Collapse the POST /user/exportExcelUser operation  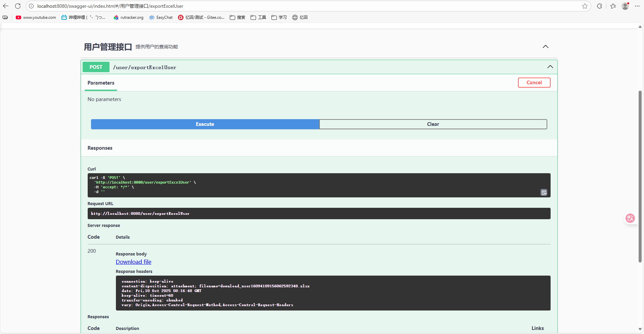(x=550, y=67)
